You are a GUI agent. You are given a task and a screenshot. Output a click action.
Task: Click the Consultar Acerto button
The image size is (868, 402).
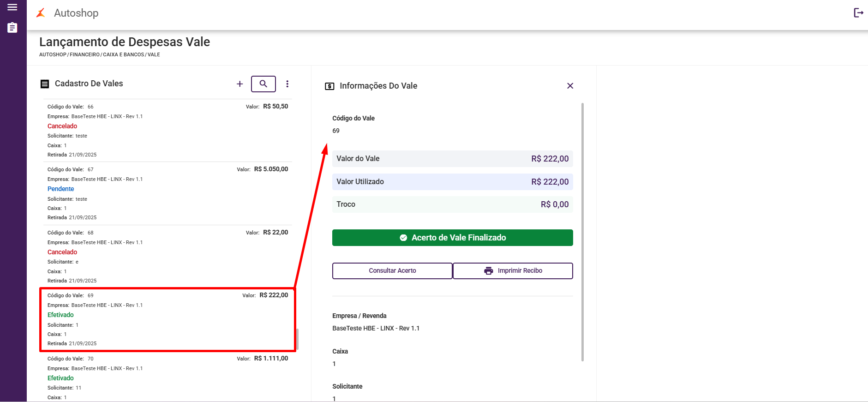[x=392, y=271]
